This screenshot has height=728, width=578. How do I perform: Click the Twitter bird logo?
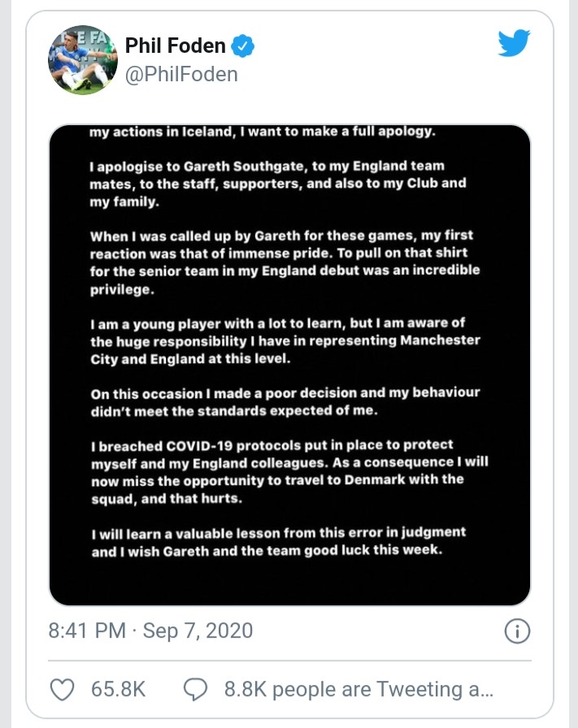(514, 43)
